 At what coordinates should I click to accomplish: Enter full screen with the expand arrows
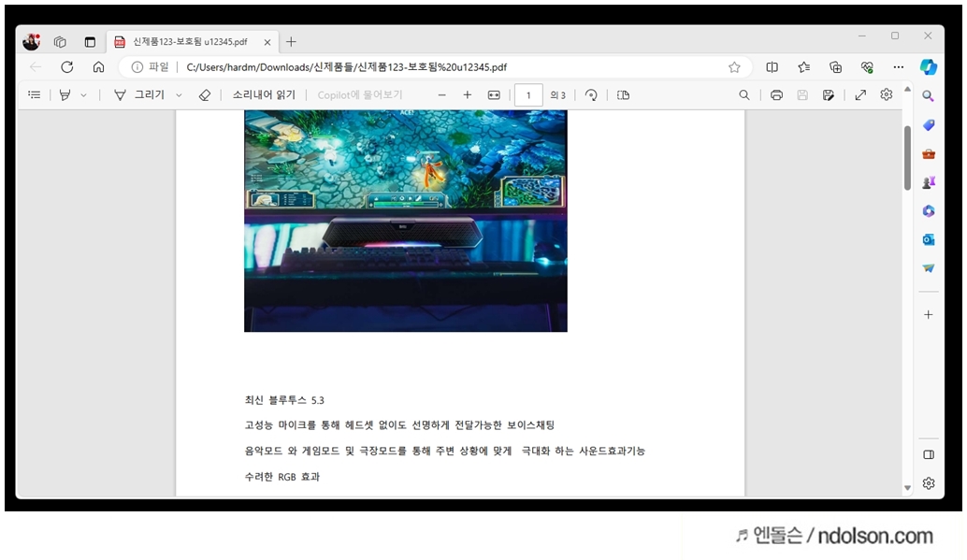coord(860,95)
